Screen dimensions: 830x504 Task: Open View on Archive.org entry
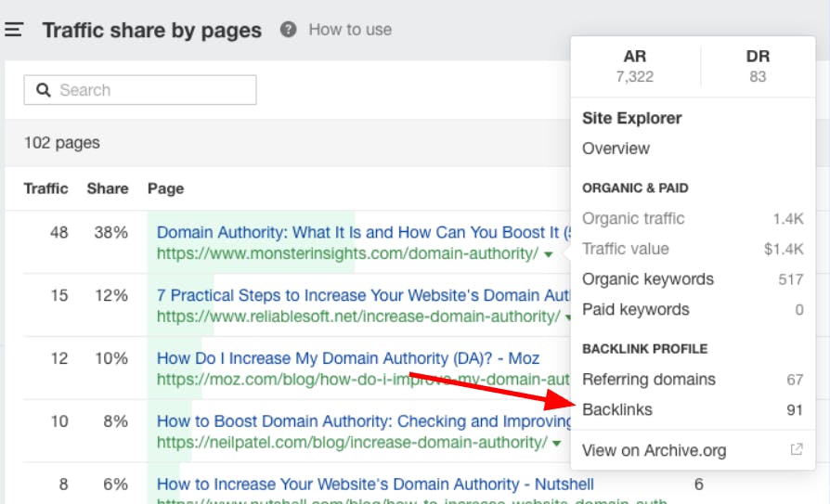pos(655,450)
